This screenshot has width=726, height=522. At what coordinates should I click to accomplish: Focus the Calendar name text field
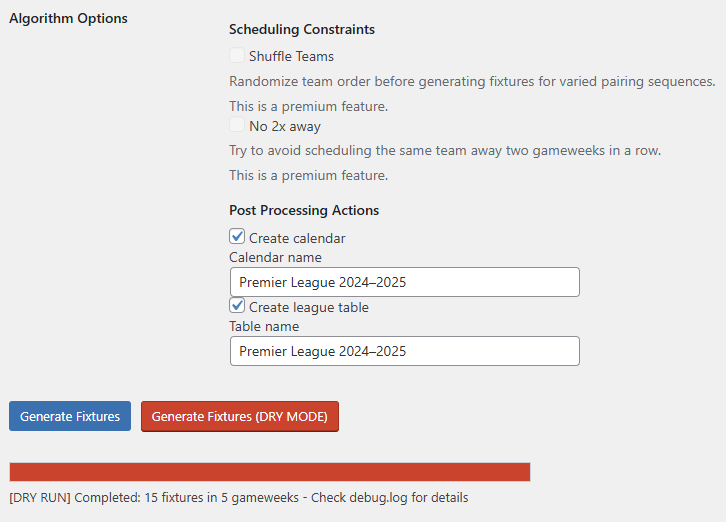tap(404, 282)
